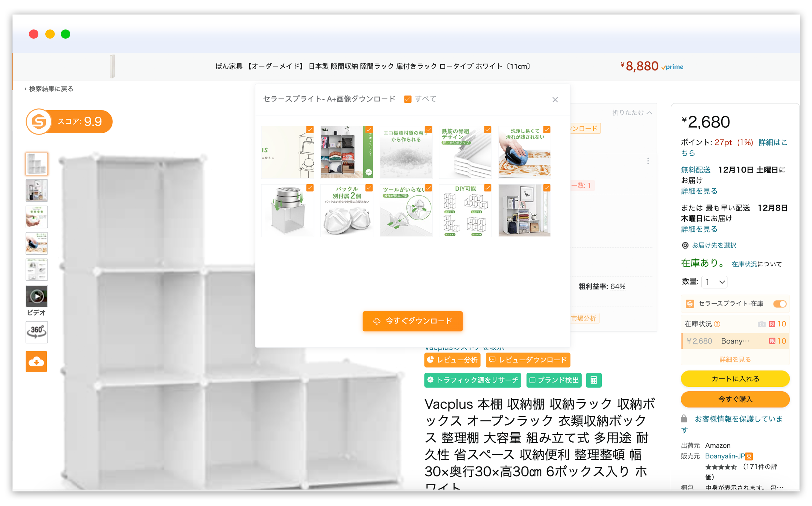This screenshot has height=506, width=812.
Task: Open the DIY可能 A+ image
Action: click(x=465, y=210)
